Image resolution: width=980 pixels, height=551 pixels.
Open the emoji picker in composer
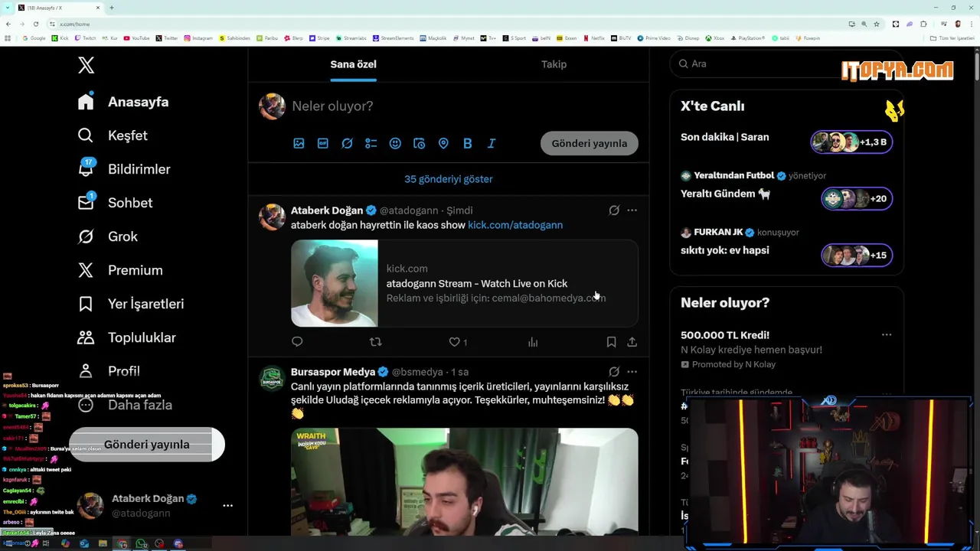click(x=395, y=143)
